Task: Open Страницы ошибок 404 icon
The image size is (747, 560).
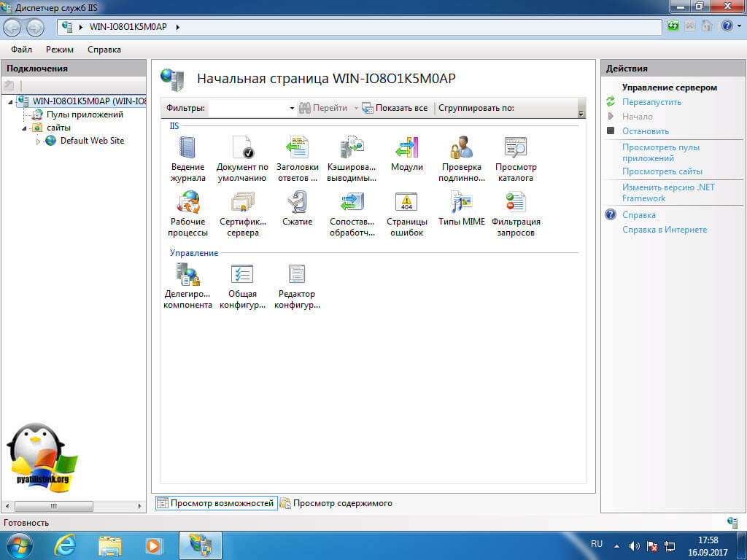Action: click(x=406, y=203)
